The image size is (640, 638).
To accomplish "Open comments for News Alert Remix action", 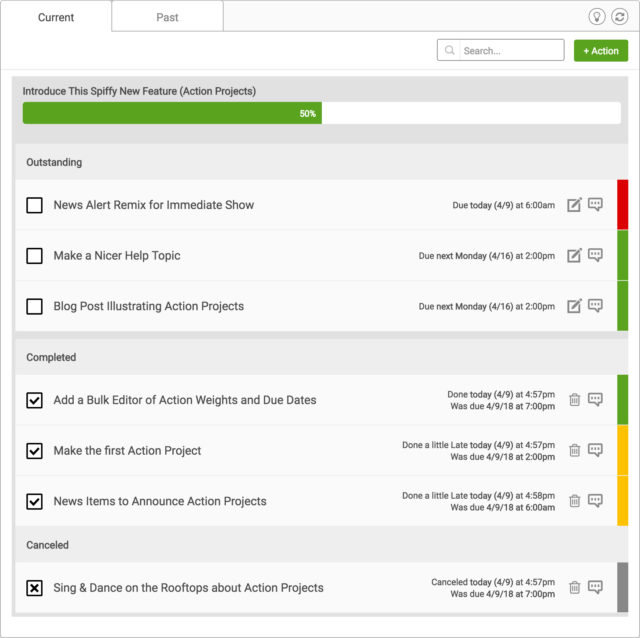I will coord(595,205).
